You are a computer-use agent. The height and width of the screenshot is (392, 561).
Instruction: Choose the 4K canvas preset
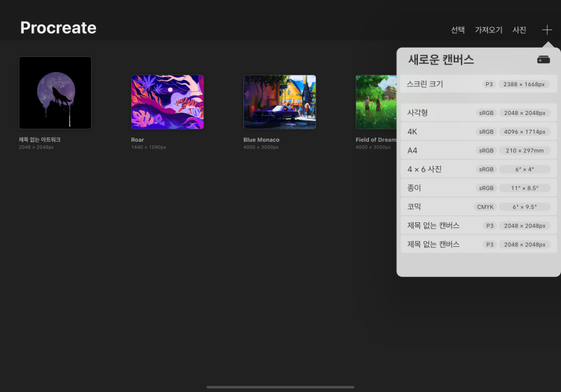click(x=478, y=132)
